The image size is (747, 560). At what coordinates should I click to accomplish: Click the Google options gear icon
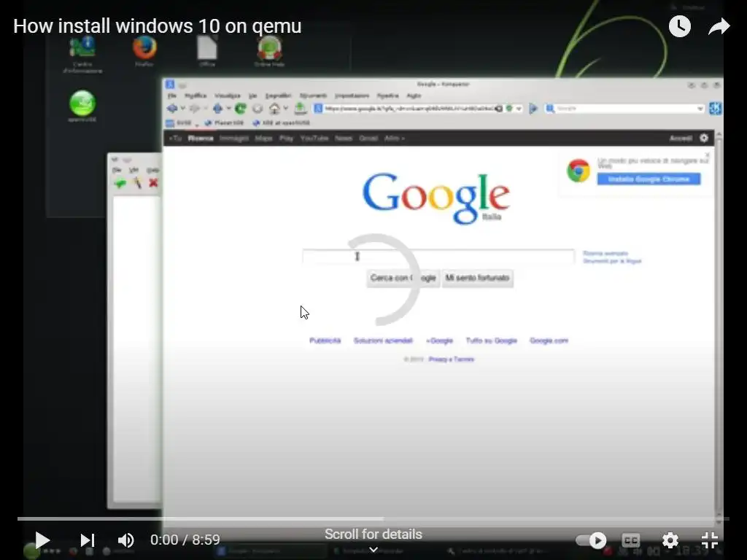pyautogui.click(x=704, y=138)
